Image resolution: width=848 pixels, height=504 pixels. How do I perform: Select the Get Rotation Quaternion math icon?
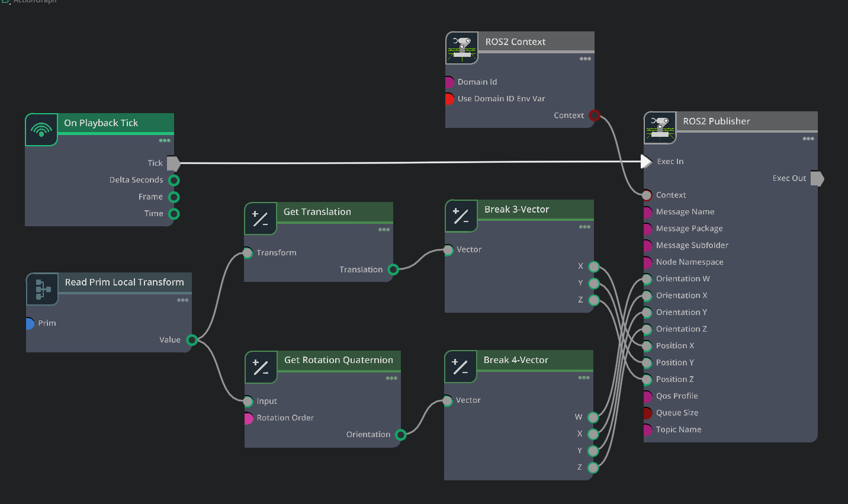(260, 366)
